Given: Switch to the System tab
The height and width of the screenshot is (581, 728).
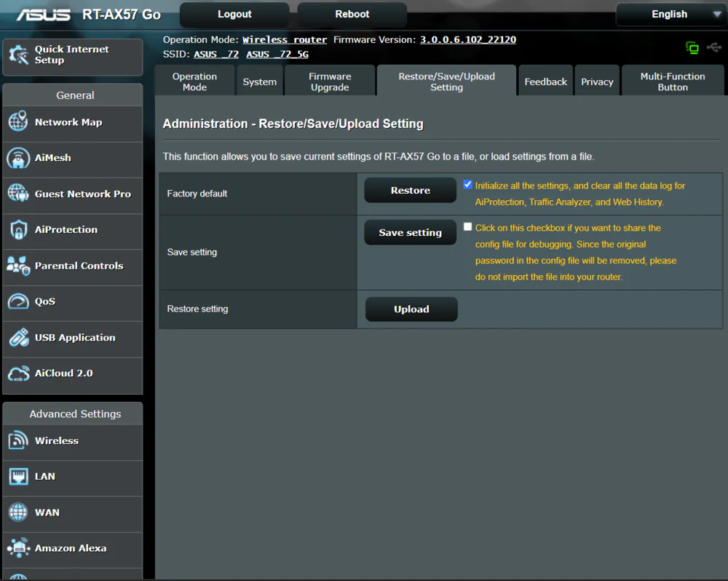Looking at the screenshot, I should coord(260,82).
